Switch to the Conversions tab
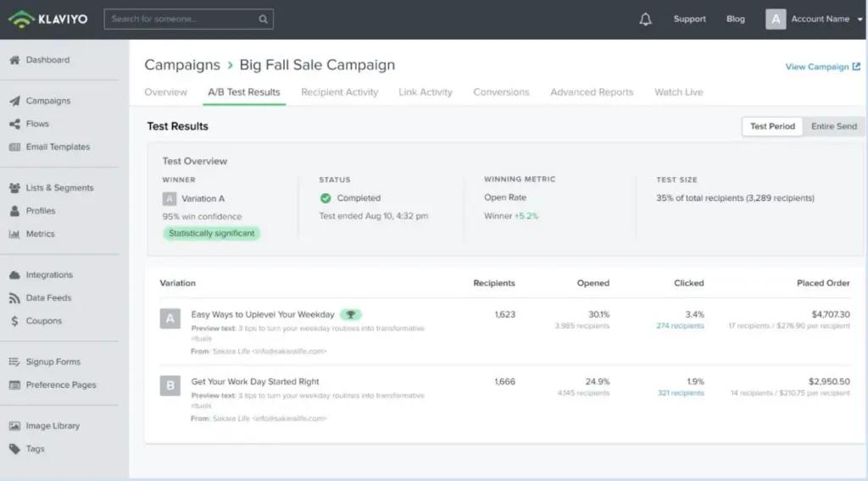The height and width of the screenshot is (481, 868). tap(501, 92)
